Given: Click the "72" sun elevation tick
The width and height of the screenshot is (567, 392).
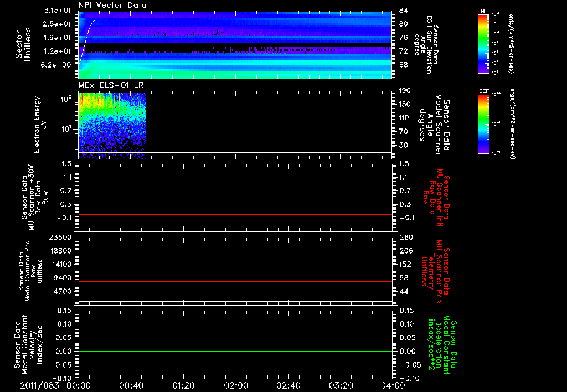Looking at the screenshot, I should click(404, 51).
